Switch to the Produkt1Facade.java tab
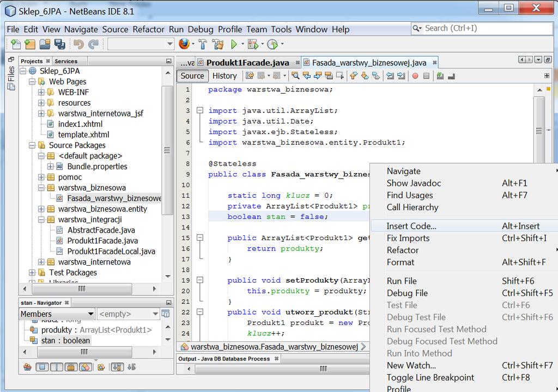The width and height of the screenshot is (558, 392). (x=248, y=63)
